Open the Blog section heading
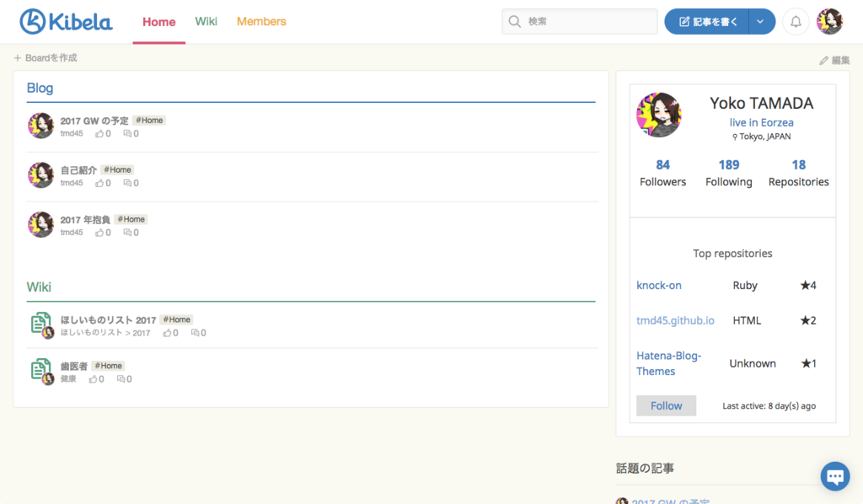863x504 pixels. [40, 88]
